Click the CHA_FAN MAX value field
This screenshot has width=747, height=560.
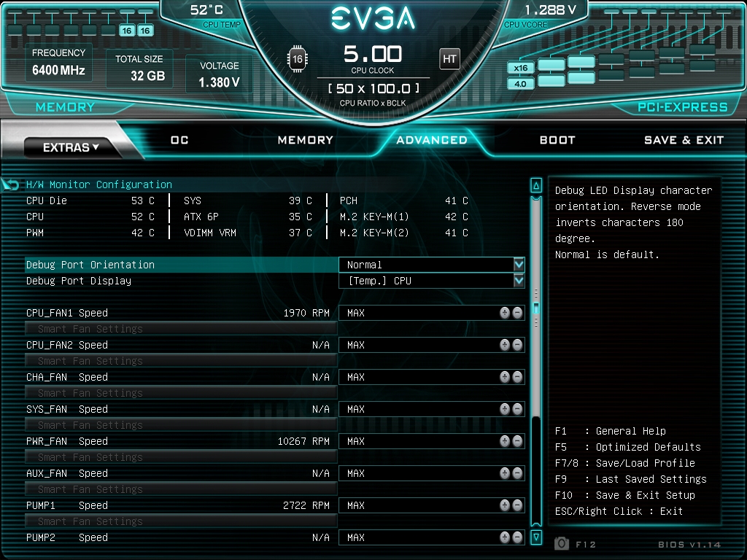(x=432, y=377)
